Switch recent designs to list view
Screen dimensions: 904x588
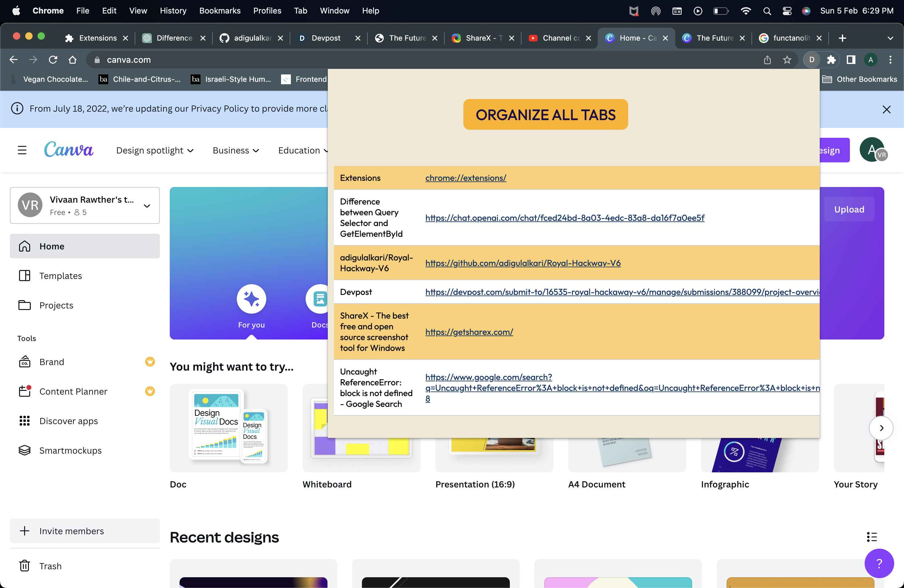[872, 537]
